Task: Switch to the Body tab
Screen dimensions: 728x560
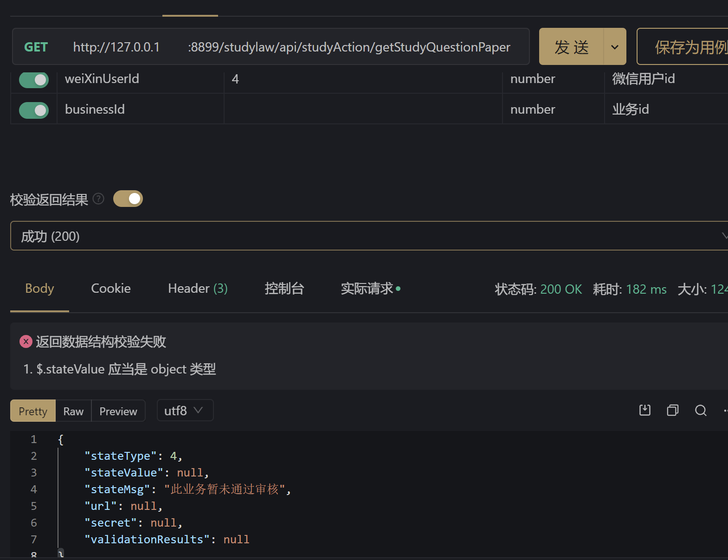Action: (x=39, y=289)
